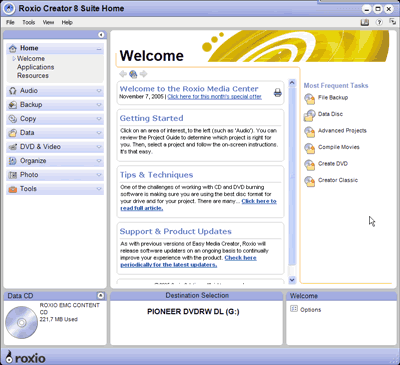The image size is (400, 365).
Task: Click the Create DVD task icon
Action: tap(310, 165)
